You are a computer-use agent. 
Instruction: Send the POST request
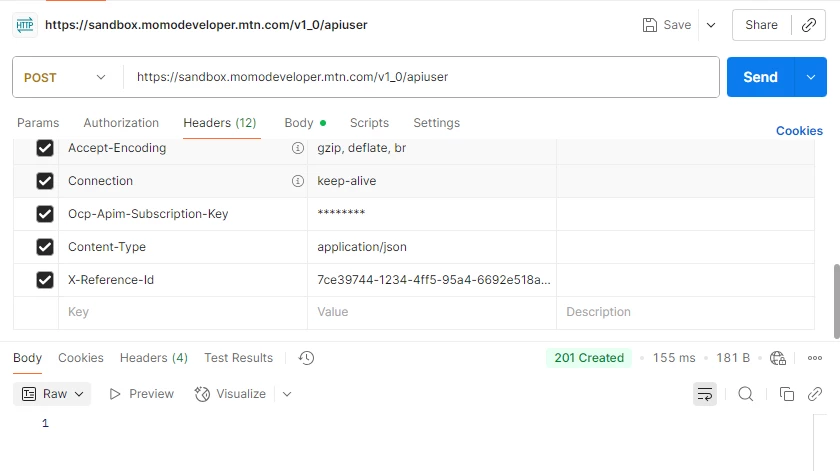pyautogui.click(x=761, y=77)
